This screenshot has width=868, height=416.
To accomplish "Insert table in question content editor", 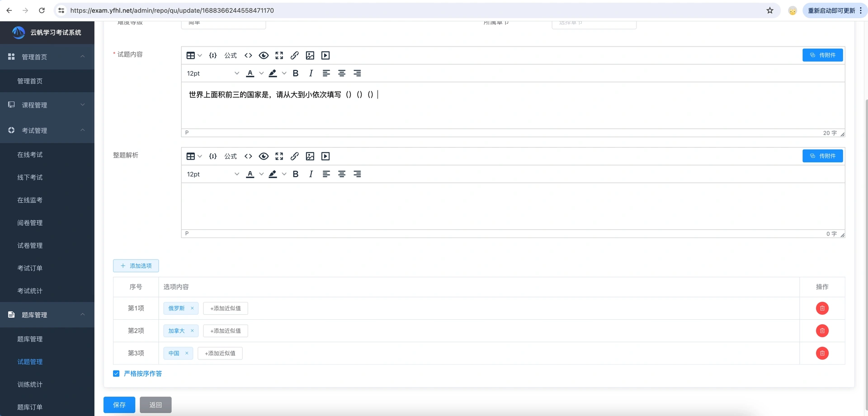I will pyautogui.click(x=194, y=55).
